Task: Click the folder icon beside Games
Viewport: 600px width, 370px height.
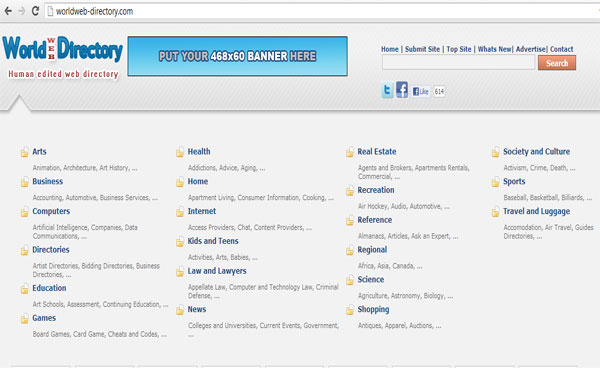Action: pyautogui.click(x=24, y=319)
